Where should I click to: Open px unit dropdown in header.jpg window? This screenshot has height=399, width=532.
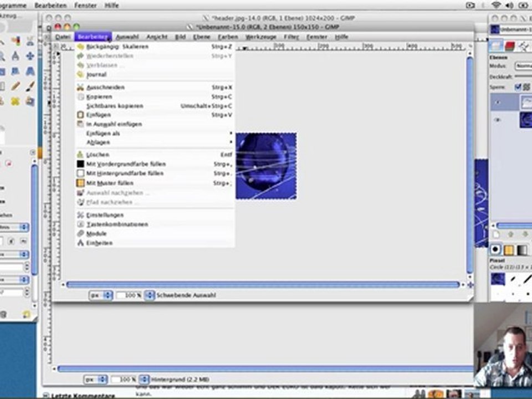coord(95,379)
